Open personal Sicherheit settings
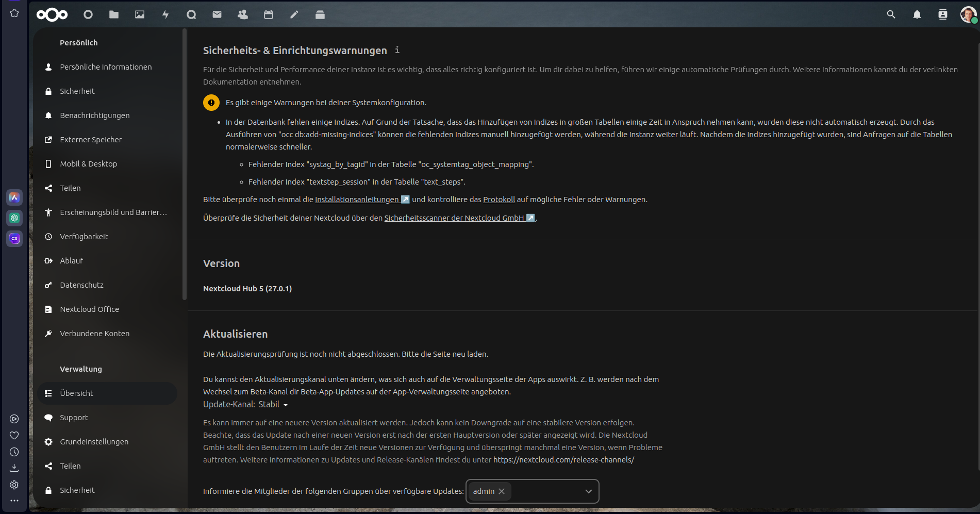 coord(107,91)
